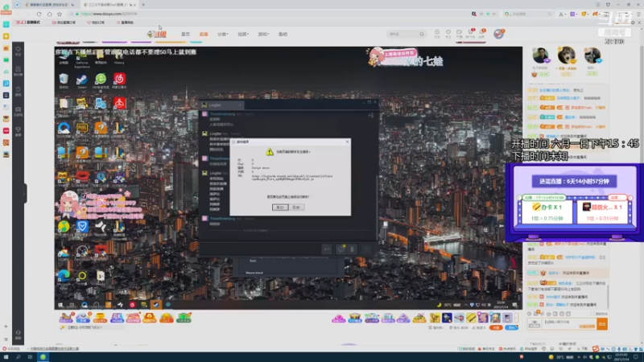
Task: Open the Windows notification center icon
Action: [x=636, y=357]
